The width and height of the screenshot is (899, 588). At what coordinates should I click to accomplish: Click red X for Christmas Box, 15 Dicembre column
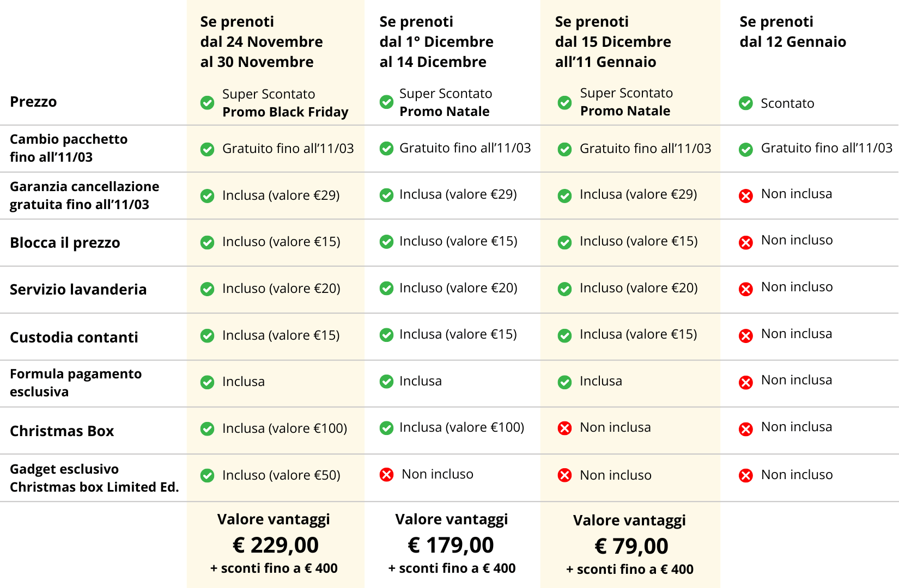[x=564, y=428]
